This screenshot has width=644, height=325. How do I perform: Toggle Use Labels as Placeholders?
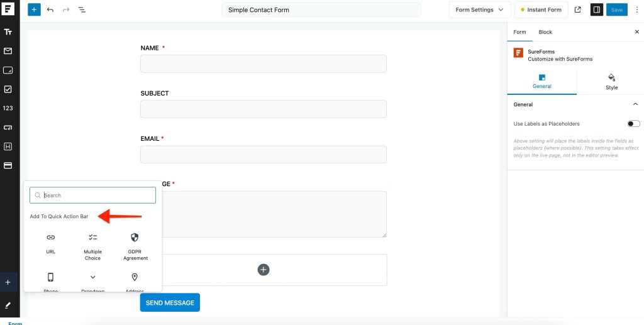pyautogui.click(x=633, y=123)
